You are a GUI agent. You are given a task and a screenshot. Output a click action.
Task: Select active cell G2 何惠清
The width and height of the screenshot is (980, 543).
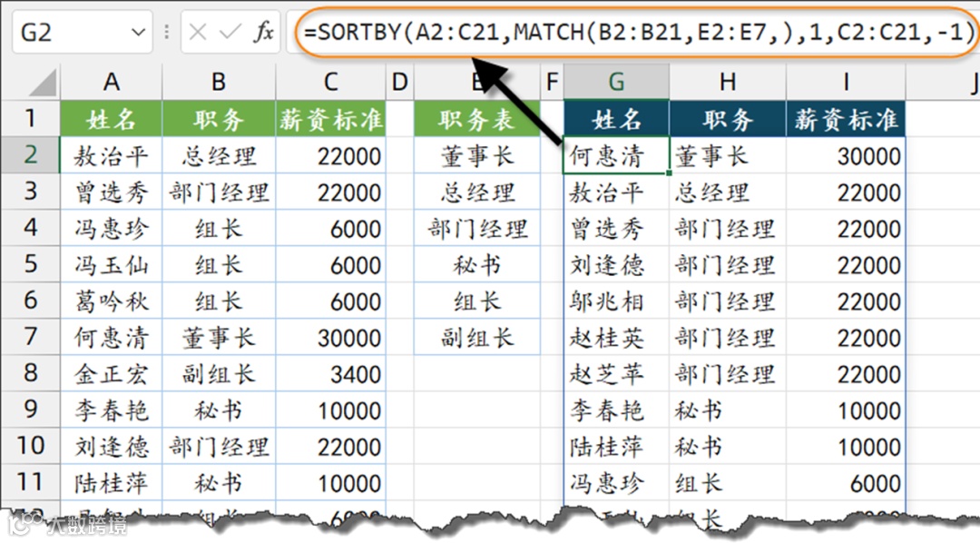coord(616,155)
